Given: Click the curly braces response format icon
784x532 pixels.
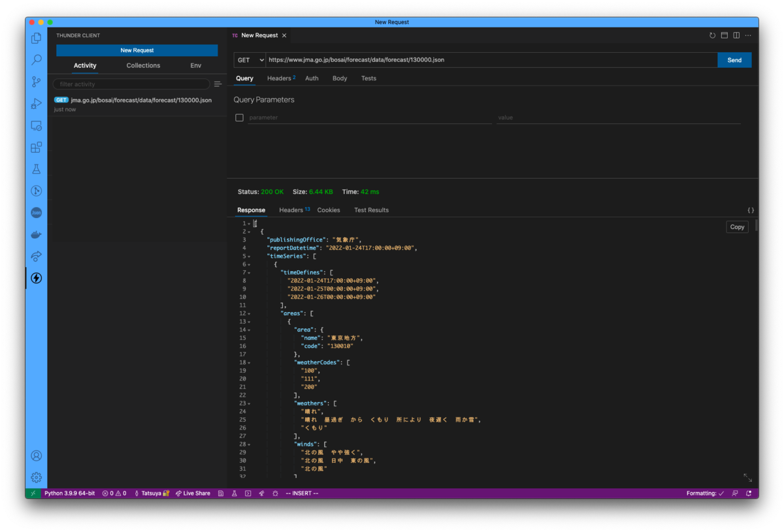Looking at the screenshot, I should [751, 210].
